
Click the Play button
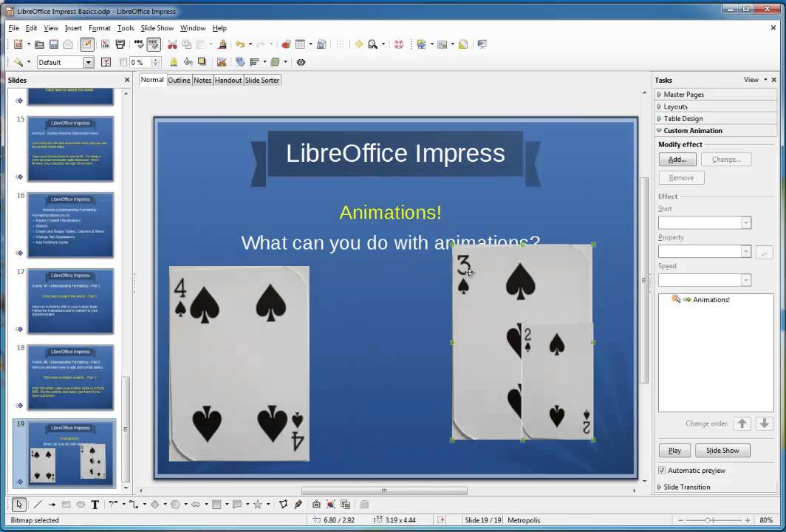[x=674, y=450]
